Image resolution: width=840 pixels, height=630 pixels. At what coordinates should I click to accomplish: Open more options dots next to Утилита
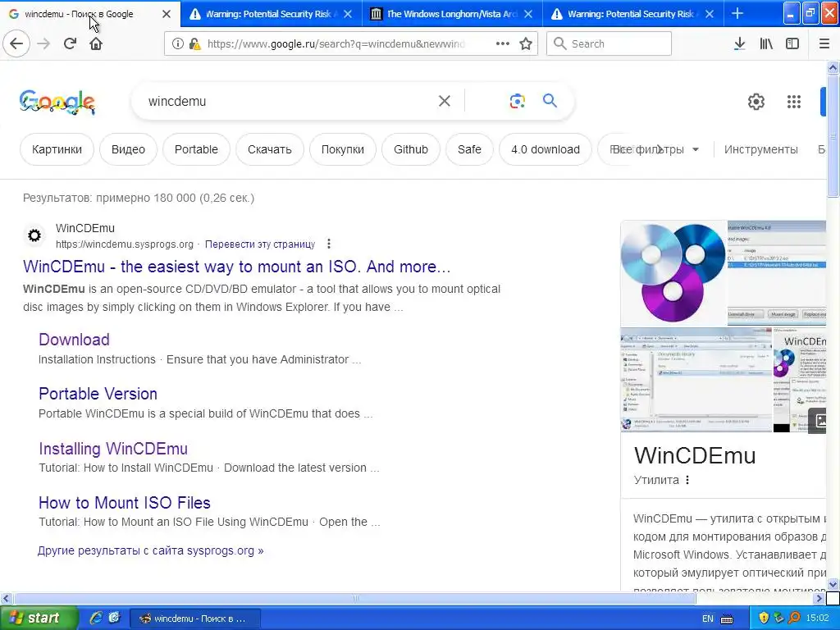tap(687, 480)
